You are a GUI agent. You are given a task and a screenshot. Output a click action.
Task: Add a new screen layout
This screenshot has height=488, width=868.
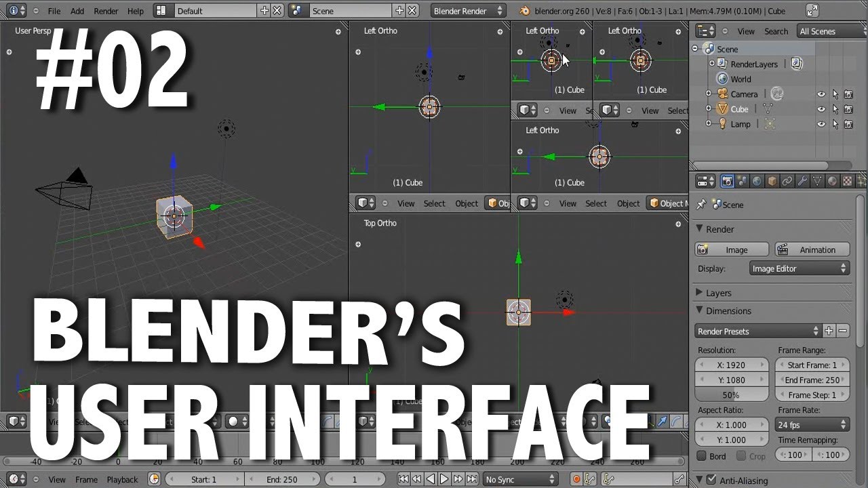click(x=264, y=11)
